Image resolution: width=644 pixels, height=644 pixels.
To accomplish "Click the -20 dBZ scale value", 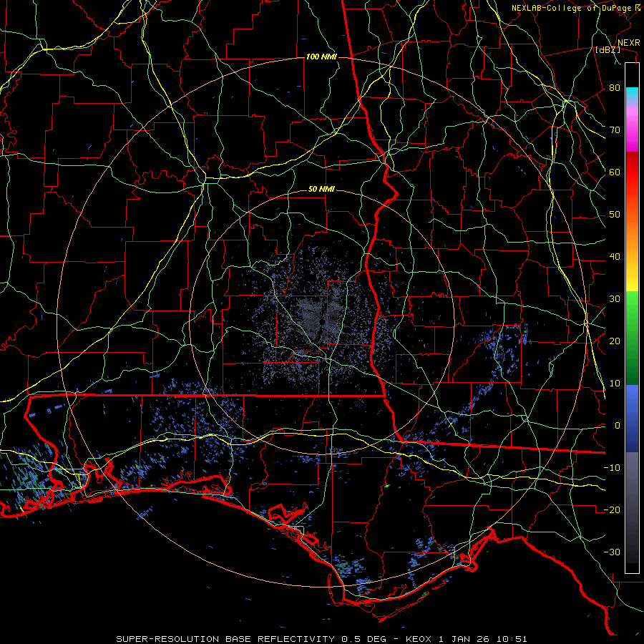I will 612,510.
